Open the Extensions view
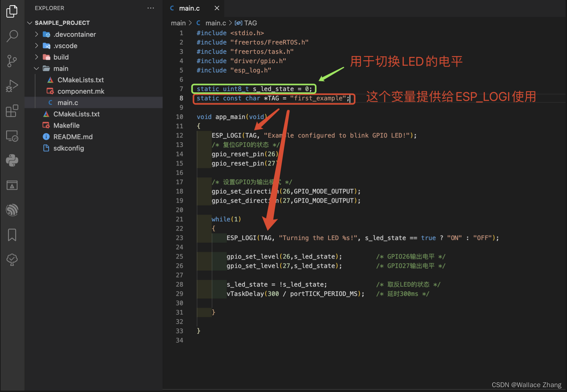Image resolution: width=567 pixels, height=392 pixels. [x=12, y=111]
